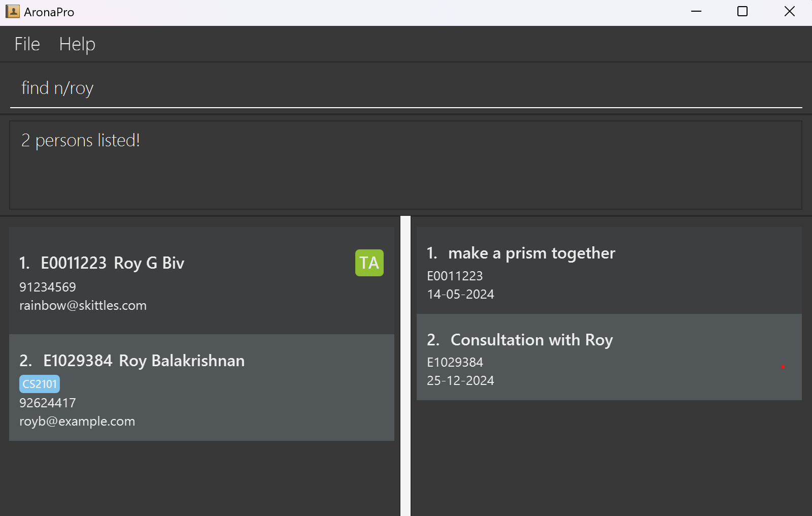812x516 pixels.
Task: Click the phone number 91234569
Action: point(48,287)
